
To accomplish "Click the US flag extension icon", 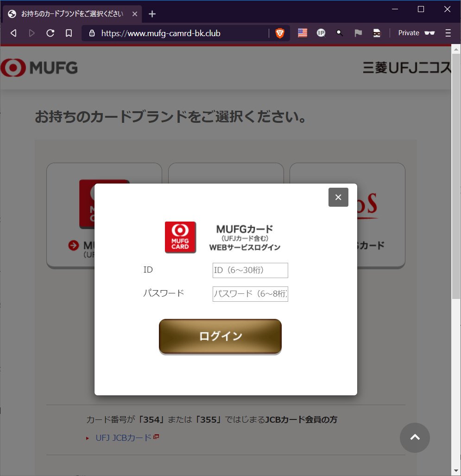I will [x=303, y=33].
